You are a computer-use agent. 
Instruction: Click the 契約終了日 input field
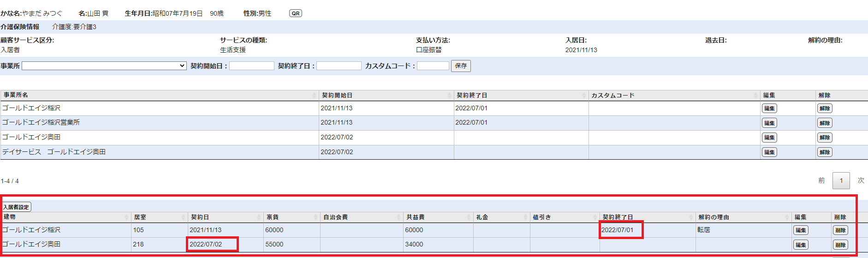[339, 66]
